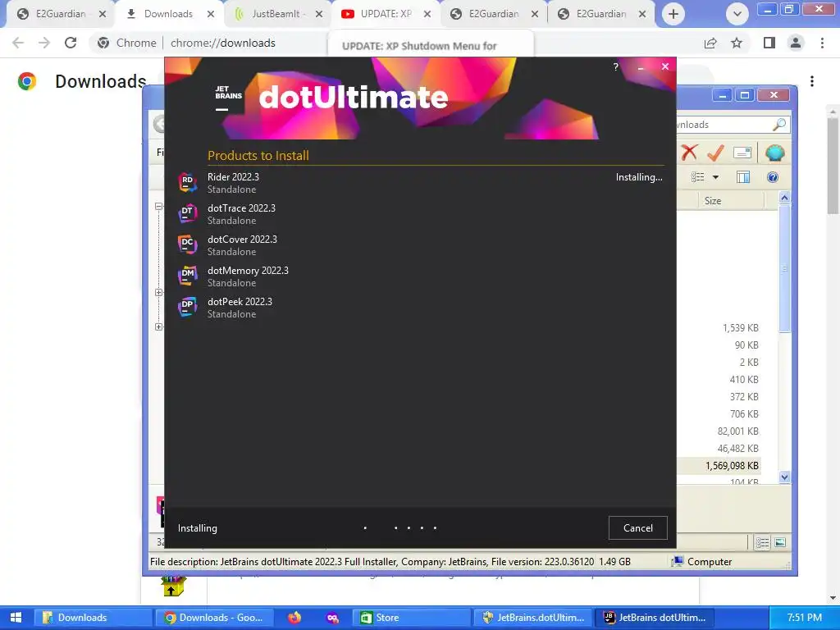The image size is (840, 630).
Task: Click the share icon in Chrome toolbar
Action: pos(710,43)
